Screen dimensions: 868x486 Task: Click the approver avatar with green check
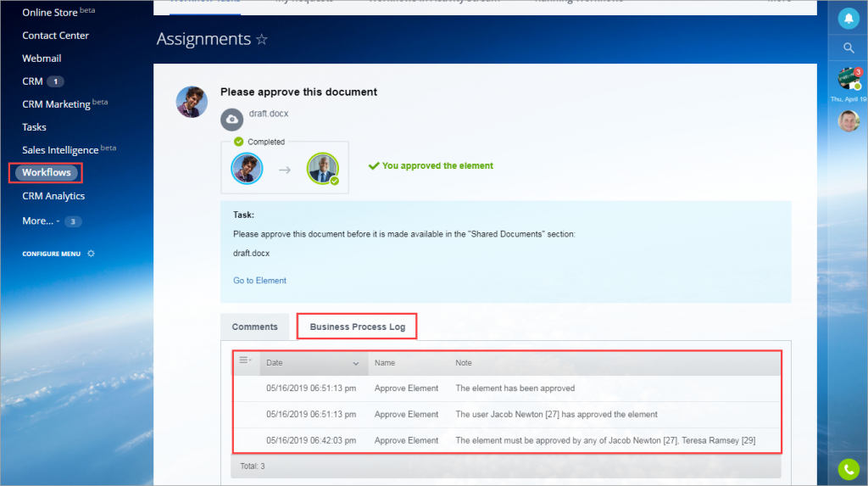click(323, 169)
